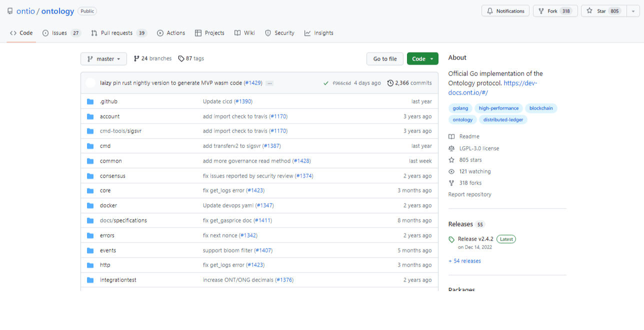
Task: Click the account folder icon
Action: click(x=90, y=116)
